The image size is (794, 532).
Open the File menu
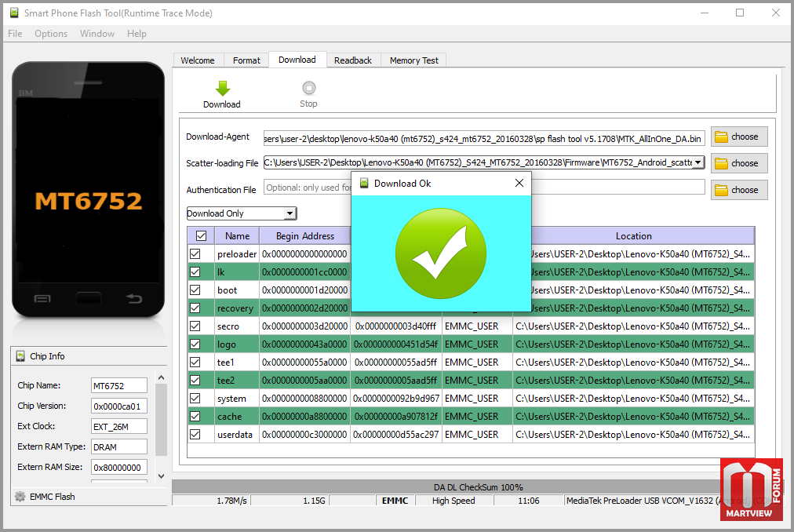tap(15, 34)
